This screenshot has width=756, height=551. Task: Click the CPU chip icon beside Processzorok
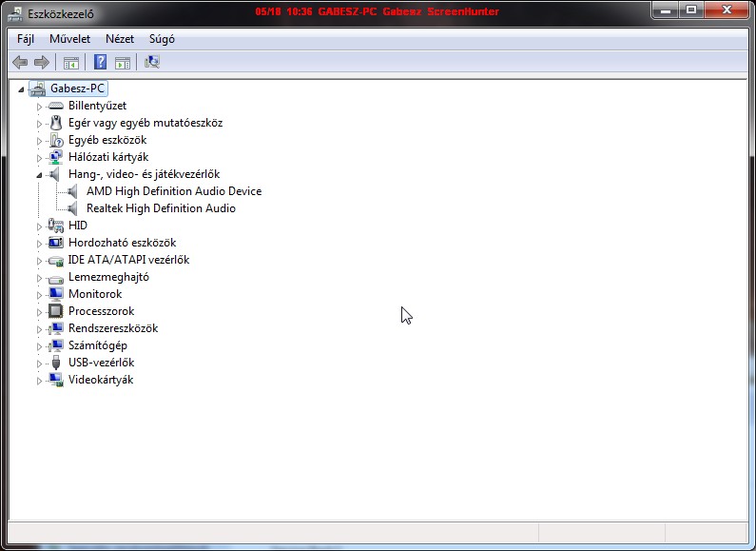click(x=56, y=311)
